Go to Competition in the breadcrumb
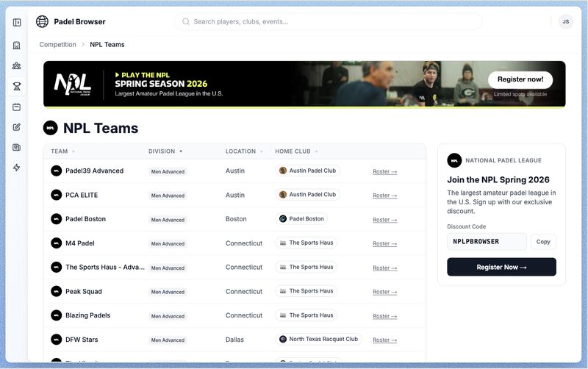 58,45
